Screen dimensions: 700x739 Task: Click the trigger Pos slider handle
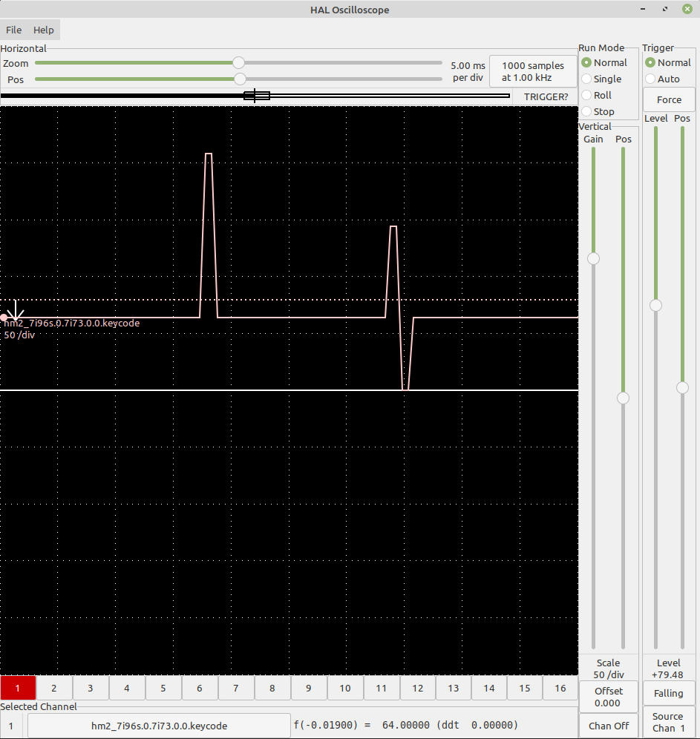pos(683,388)
